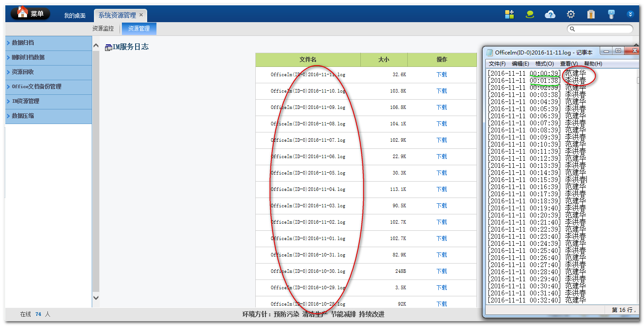Click the scroll-down arrow of the panel scrollbar
Screen dimensions: 644x326
(96, 298)
